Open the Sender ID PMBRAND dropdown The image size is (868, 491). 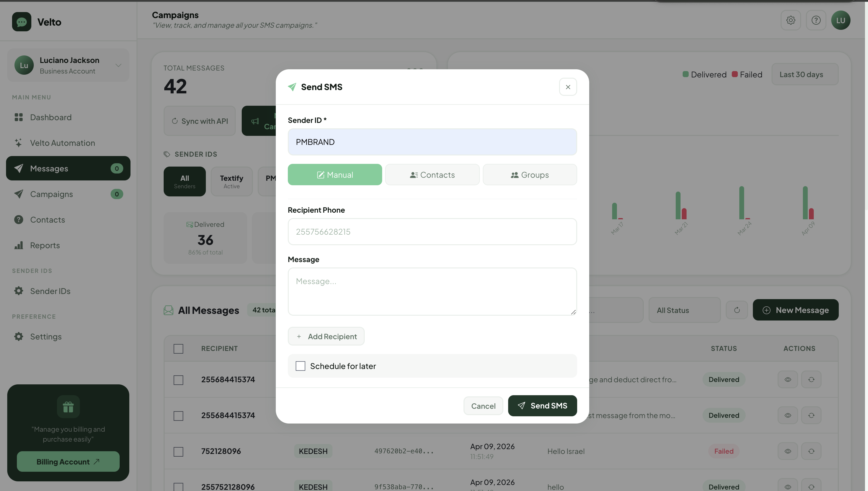tap(432, 142)
